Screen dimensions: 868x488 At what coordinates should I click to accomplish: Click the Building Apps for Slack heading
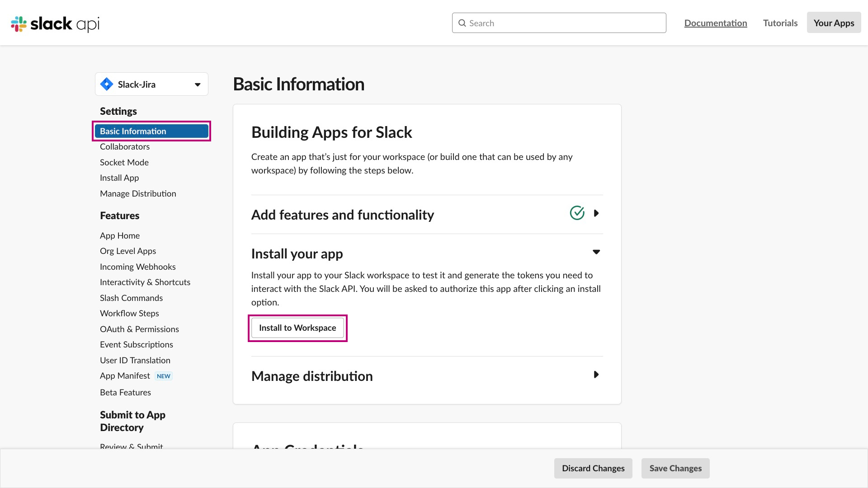click(x=331, y=132)
